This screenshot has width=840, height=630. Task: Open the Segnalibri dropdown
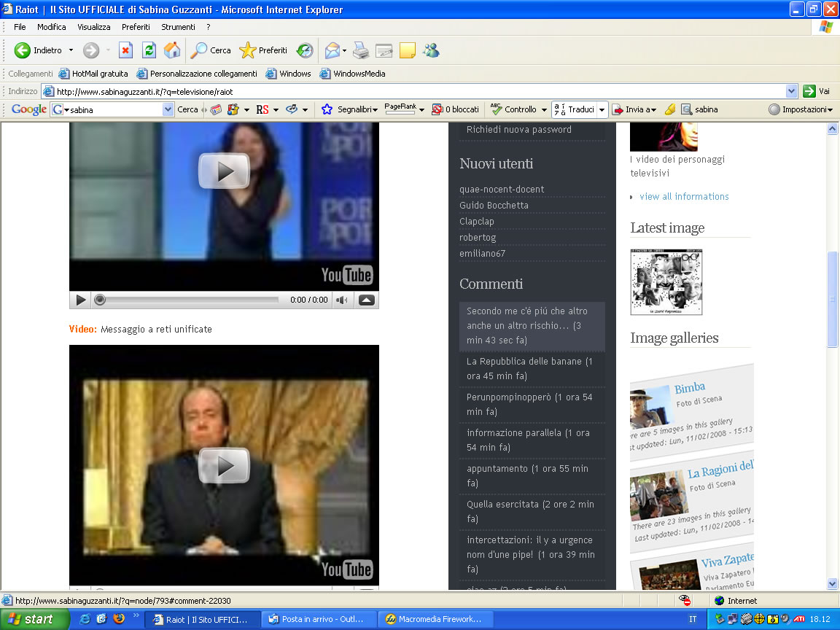pos(375,110)
